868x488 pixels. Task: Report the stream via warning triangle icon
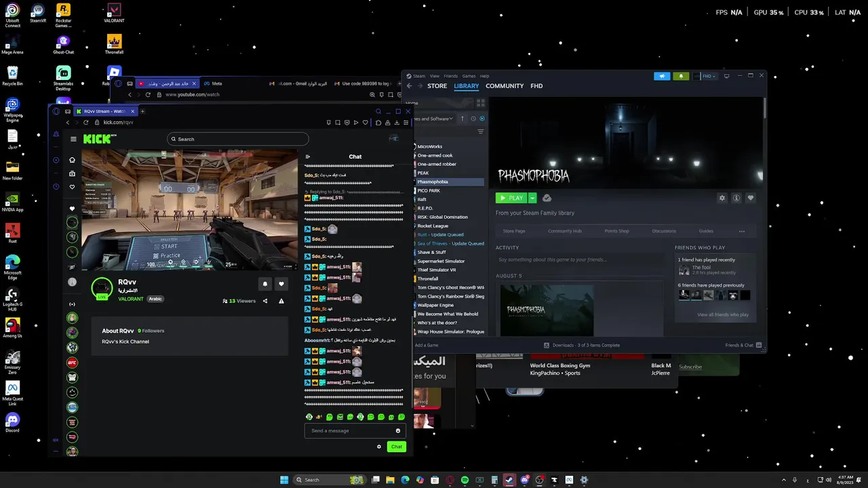point(281,301)
